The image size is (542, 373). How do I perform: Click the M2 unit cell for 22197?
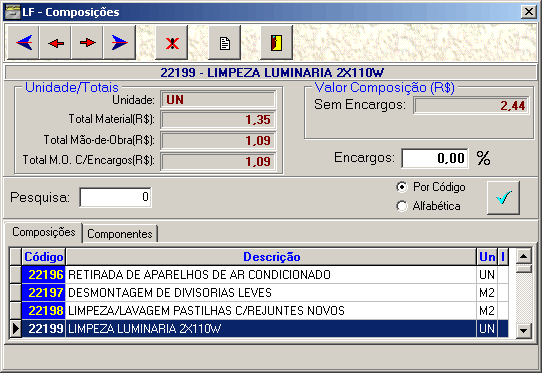487,293
